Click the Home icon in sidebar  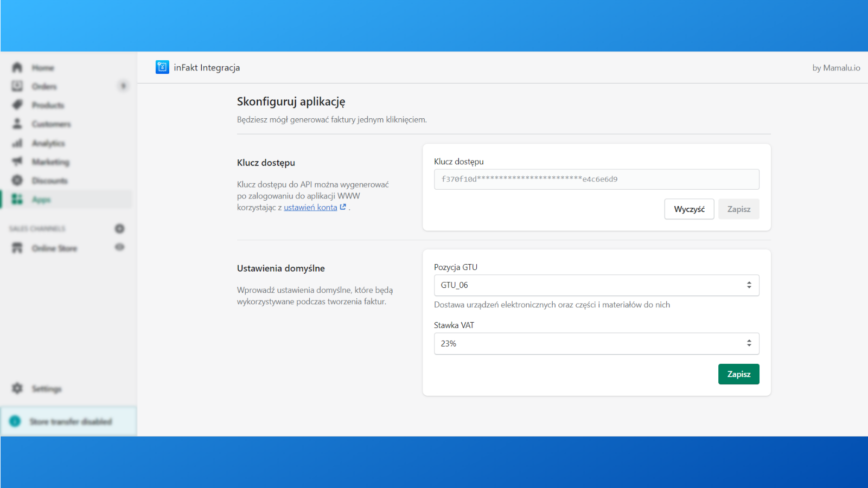point(17,67)
